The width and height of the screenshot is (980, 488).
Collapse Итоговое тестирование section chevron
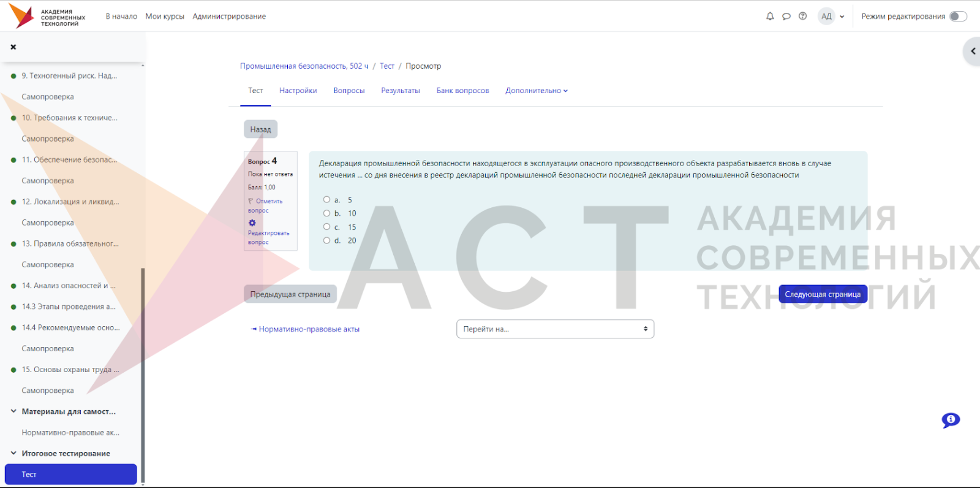13,454
